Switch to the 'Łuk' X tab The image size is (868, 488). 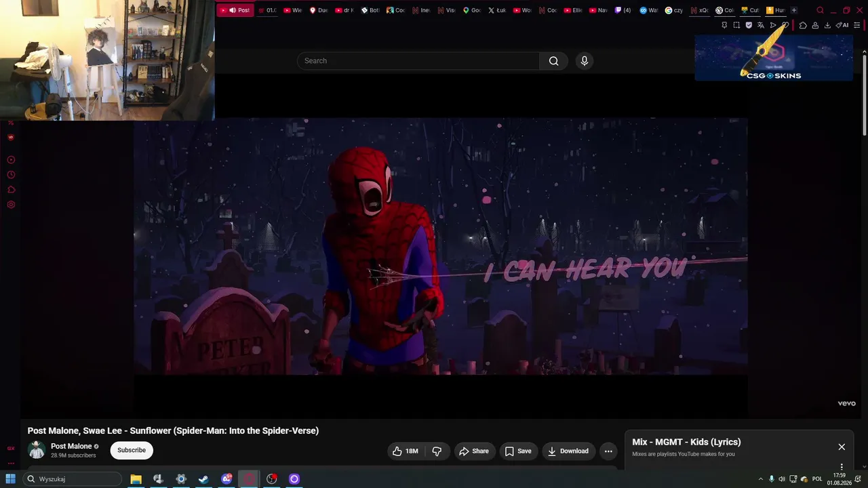click(497, 10)
